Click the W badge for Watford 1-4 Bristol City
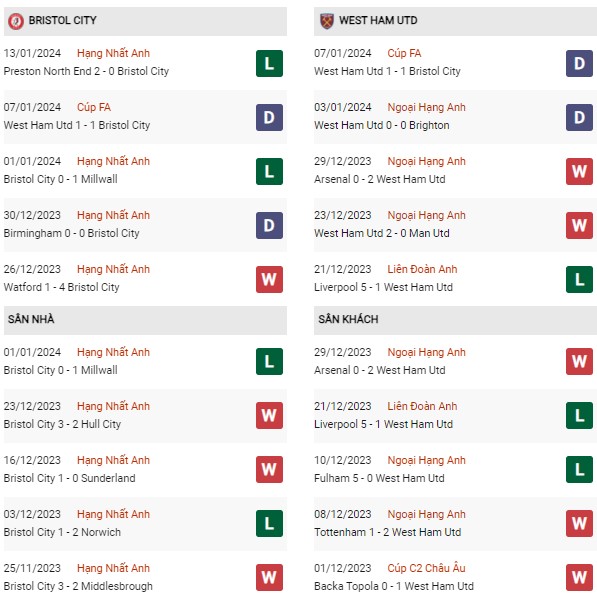 pos(269,279)
